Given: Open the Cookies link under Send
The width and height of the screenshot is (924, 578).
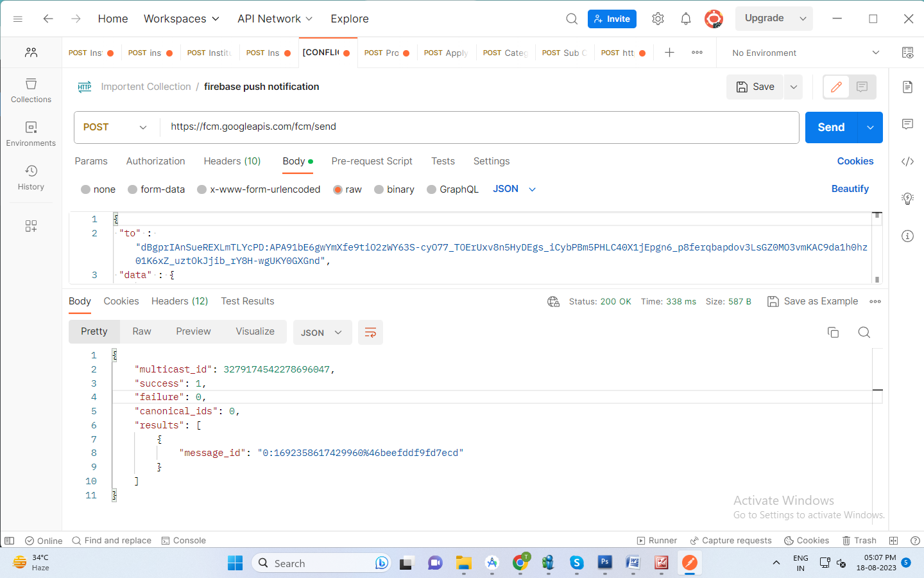Looking at the screenshot, I should tap(855, 161).
